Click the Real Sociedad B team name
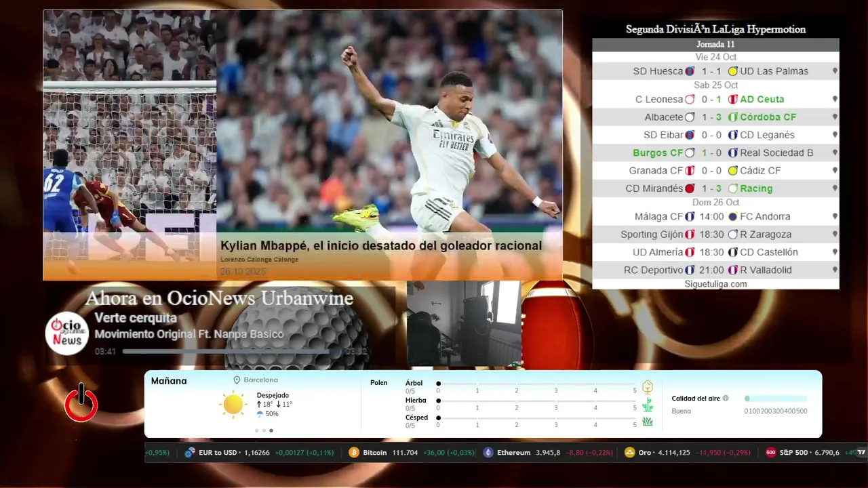This screenshot has width=868, height=488. (776, 153)
